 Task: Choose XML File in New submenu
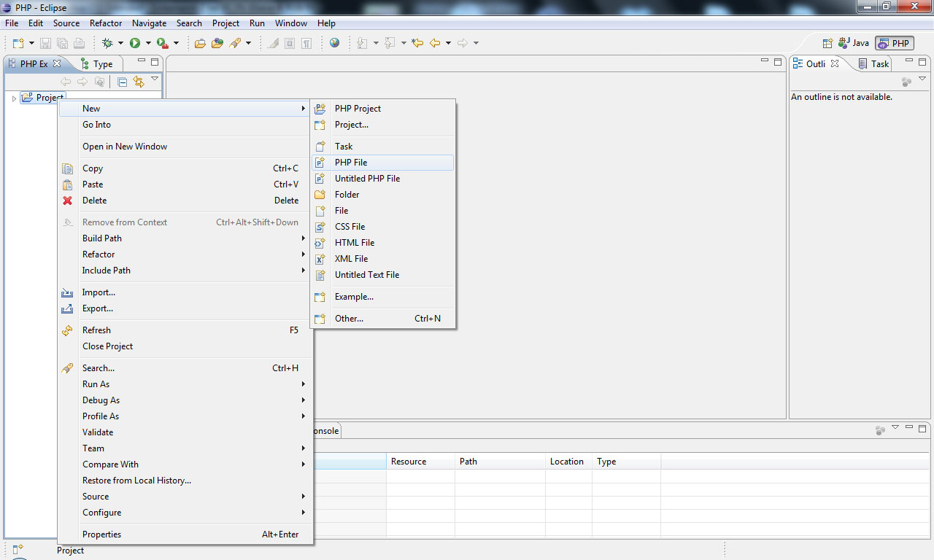click(x=383, y=259)
